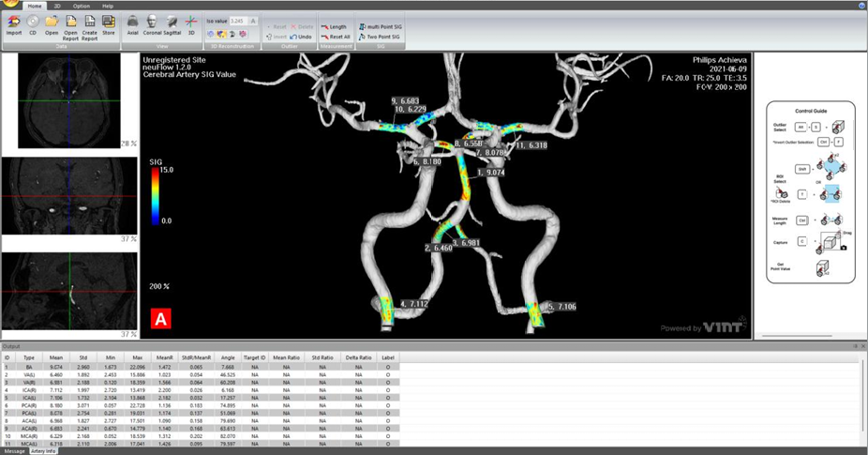Screen dimensions: 868x455
Task: Click the '9, 6.683' vessel label
Action: pos(405,101)
